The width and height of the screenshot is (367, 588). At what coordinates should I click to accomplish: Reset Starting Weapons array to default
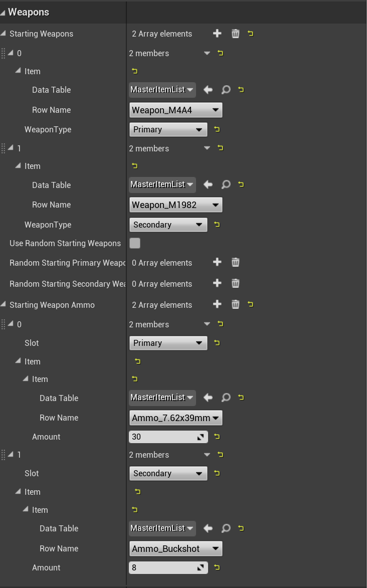pos(250,34)
